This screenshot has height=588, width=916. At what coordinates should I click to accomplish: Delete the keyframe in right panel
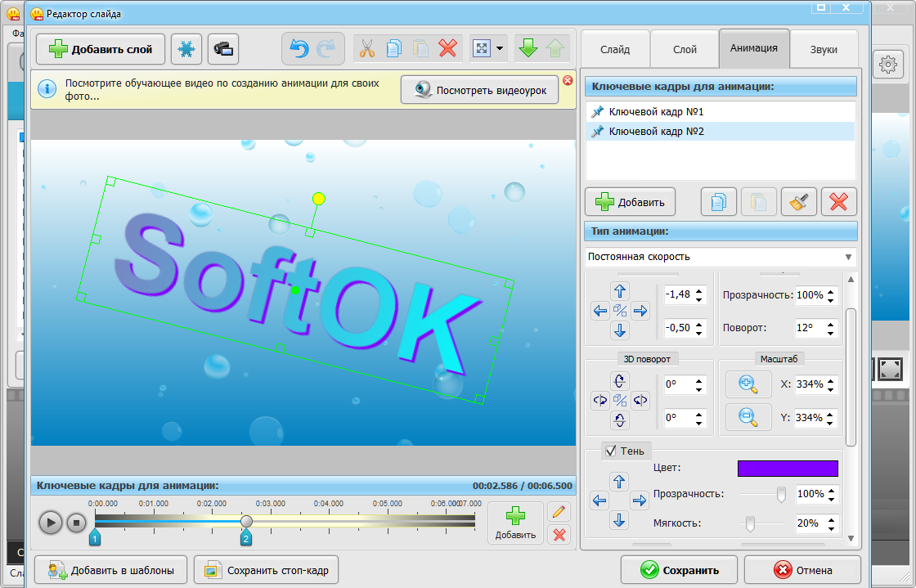tap(839, 202)
